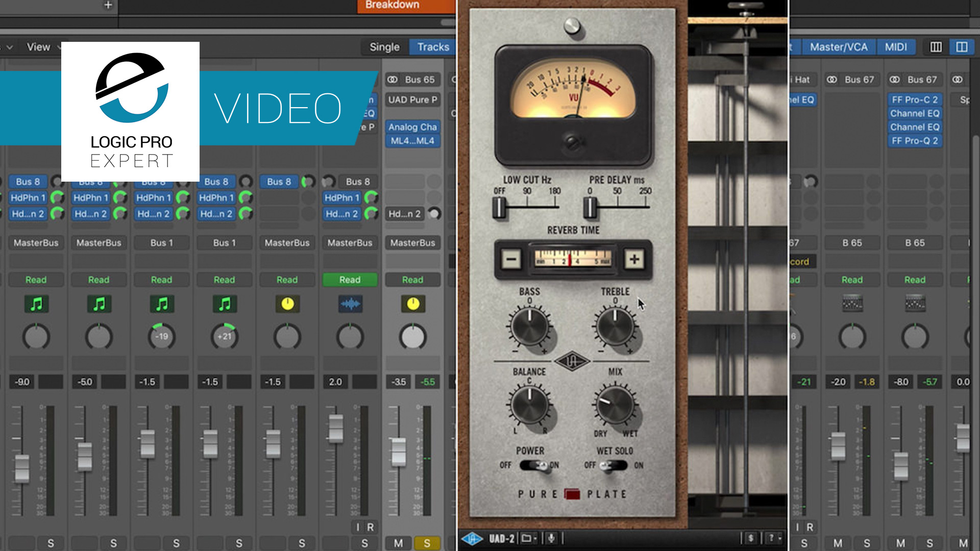Click the volume fader on the Bus 65 channel
Image resolution: width=980 pixels, height=551 pixels.
(398, 452)
